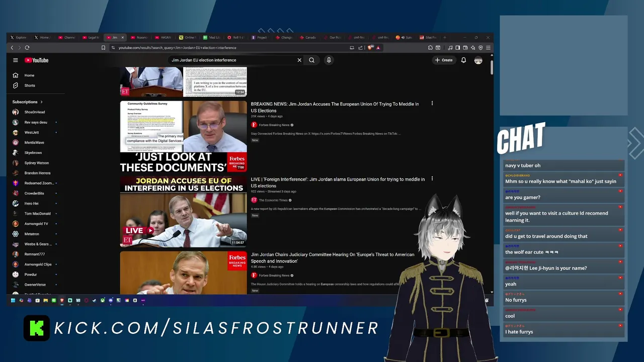644x362 pixels.
Task: Open the Tom MacDonald subscription channel
Action: click(x=34, y=214)
